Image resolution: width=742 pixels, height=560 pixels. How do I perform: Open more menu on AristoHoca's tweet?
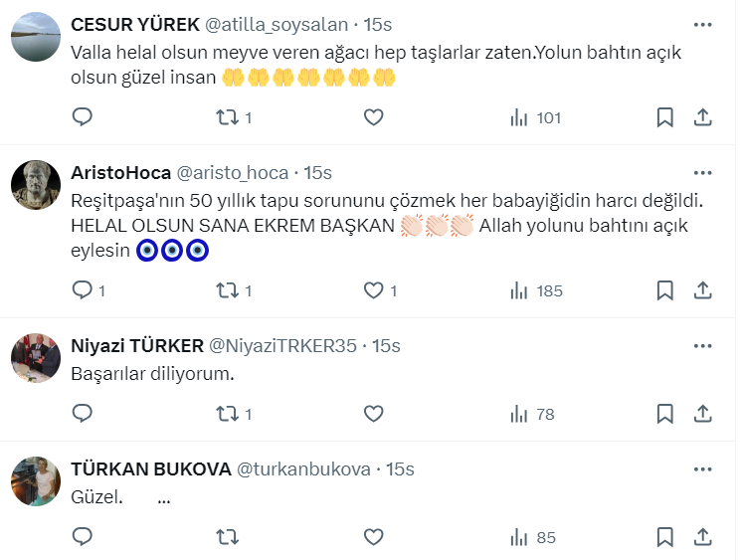(x=702, y=172)
